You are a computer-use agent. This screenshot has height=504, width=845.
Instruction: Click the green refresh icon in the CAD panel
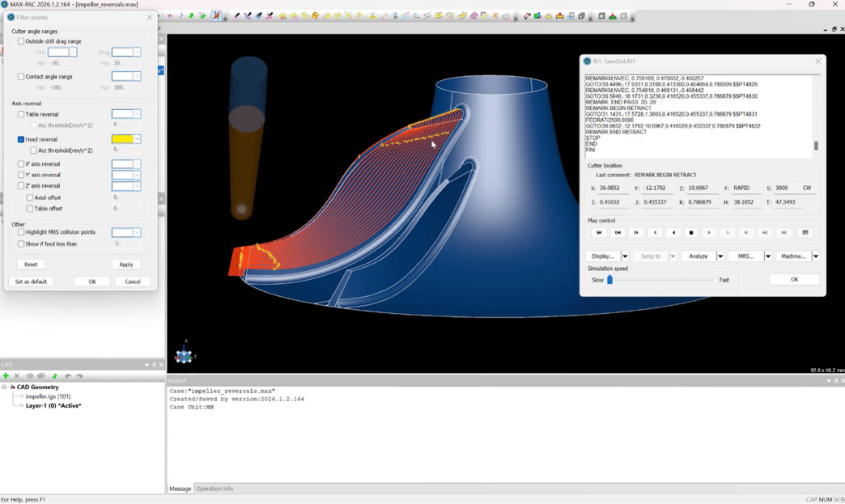point(54,376)
